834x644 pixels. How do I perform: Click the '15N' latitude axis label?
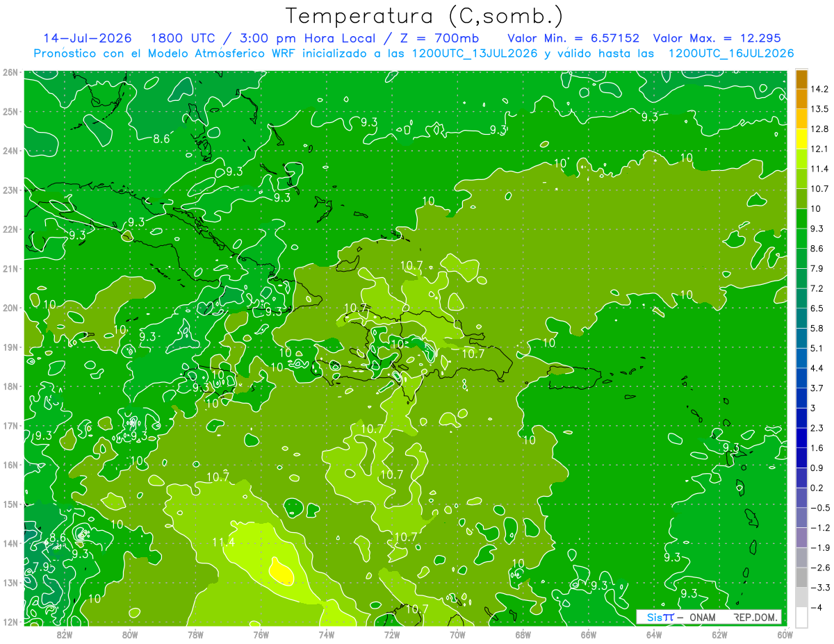click(x=10, y=504)
